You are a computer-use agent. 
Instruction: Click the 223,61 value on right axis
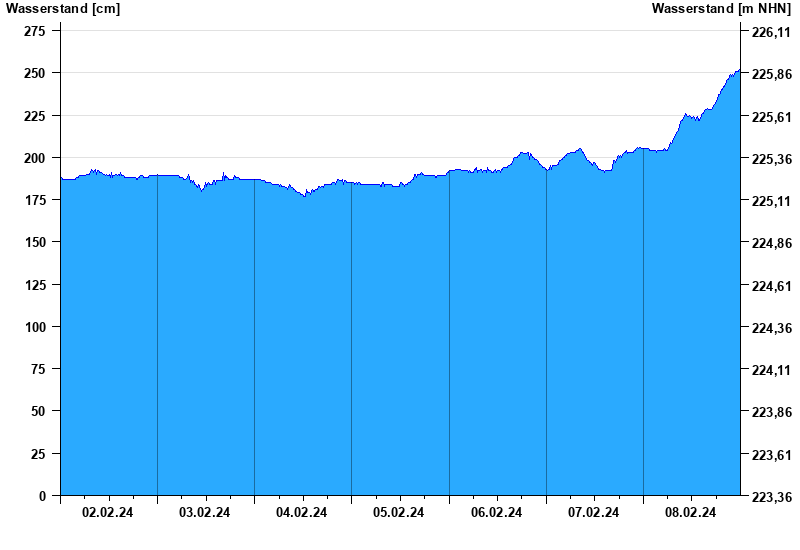[772, 455]
